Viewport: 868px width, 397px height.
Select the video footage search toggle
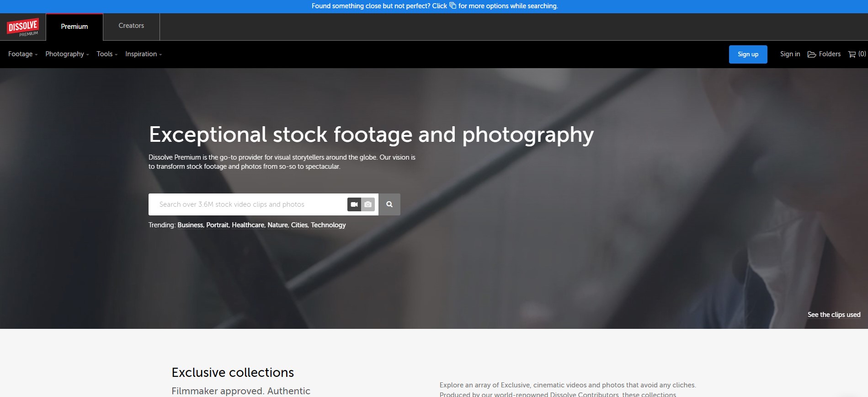coord(354,204)
